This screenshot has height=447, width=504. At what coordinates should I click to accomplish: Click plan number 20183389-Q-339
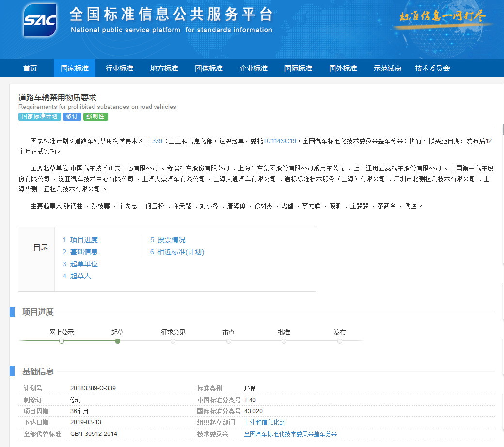[x=93, y=388]
